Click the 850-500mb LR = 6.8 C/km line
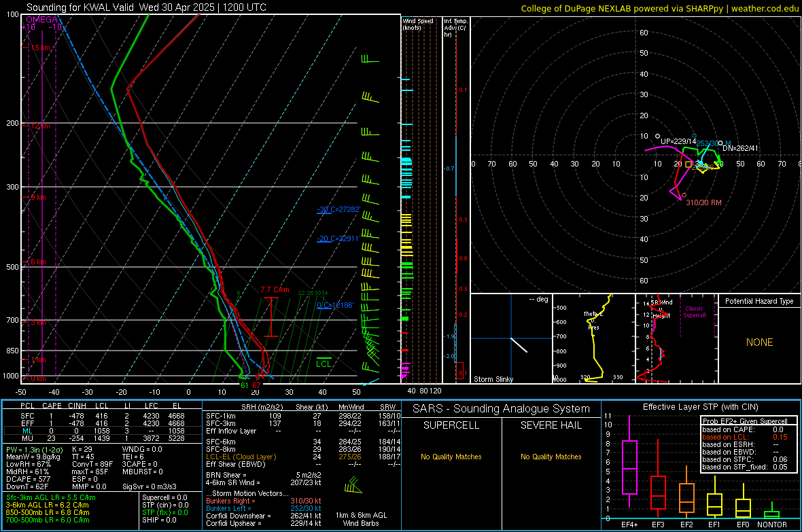The height and width of the screenshot is (532, 802). (x=48, y=512)
